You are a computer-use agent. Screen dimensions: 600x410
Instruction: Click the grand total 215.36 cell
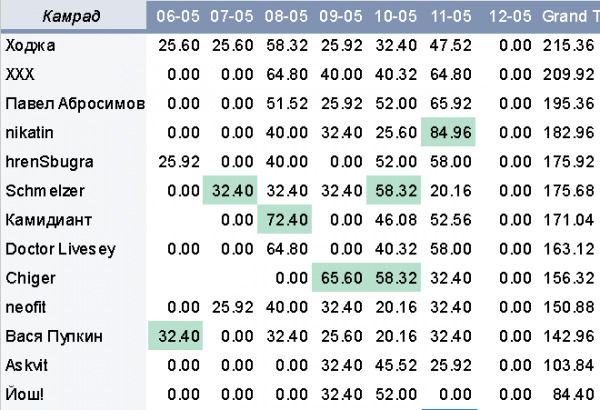568,46
